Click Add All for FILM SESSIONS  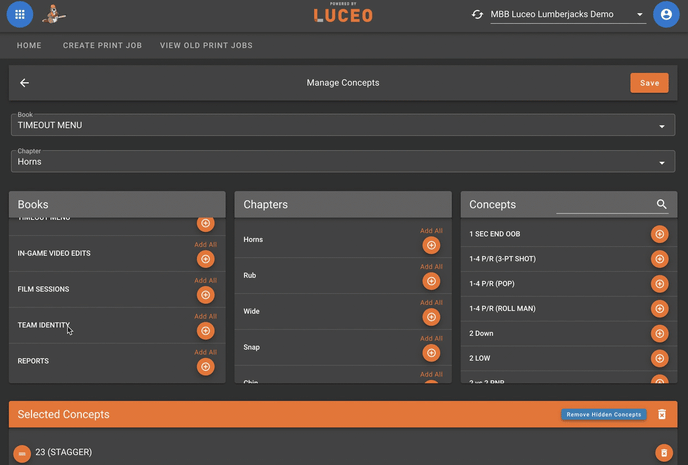point(205,280)
